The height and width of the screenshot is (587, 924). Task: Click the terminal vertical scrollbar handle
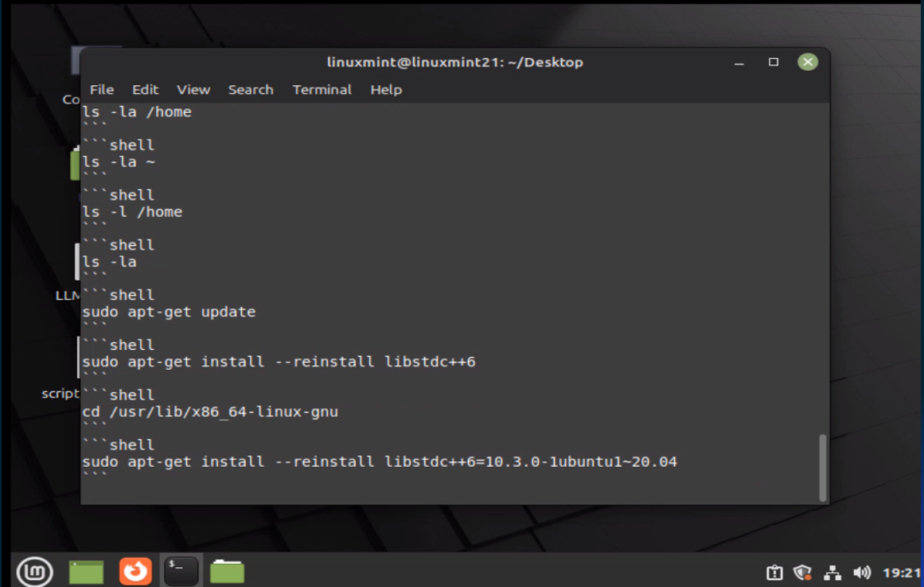tap(823, 468)
